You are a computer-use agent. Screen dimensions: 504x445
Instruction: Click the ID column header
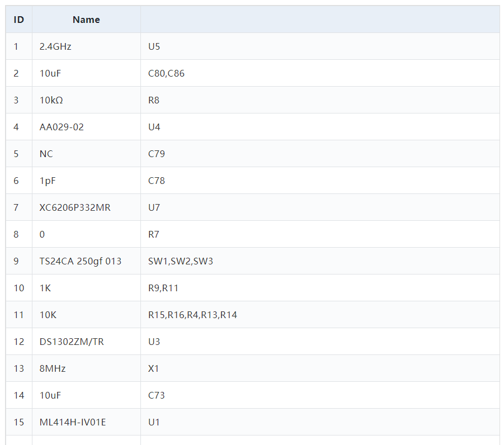(x=19, y=20)
